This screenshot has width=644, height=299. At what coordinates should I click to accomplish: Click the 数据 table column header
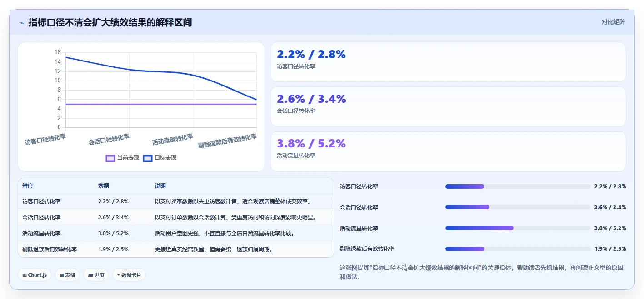[104, 186]
